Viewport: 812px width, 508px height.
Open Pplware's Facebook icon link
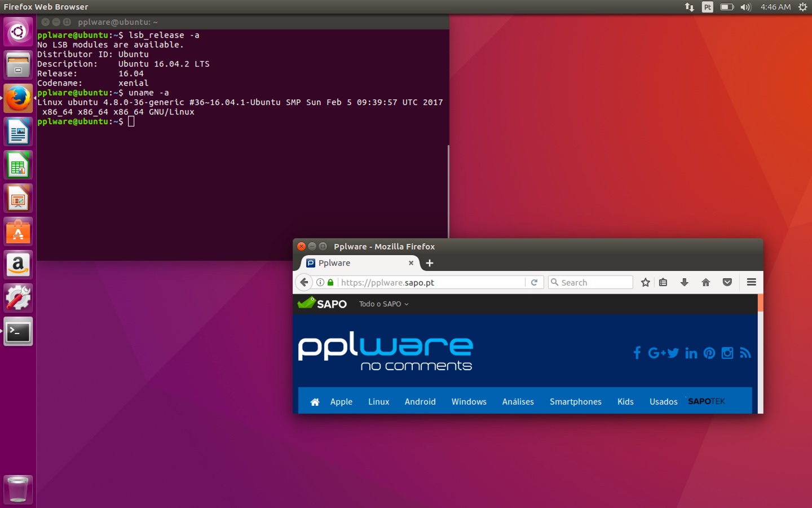(x=637, y=353)
